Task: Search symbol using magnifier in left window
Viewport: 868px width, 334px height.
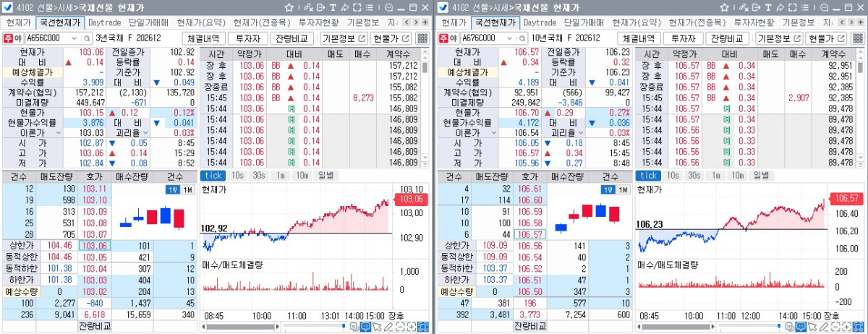Action: pyautogui.click(x=88, y=38)
